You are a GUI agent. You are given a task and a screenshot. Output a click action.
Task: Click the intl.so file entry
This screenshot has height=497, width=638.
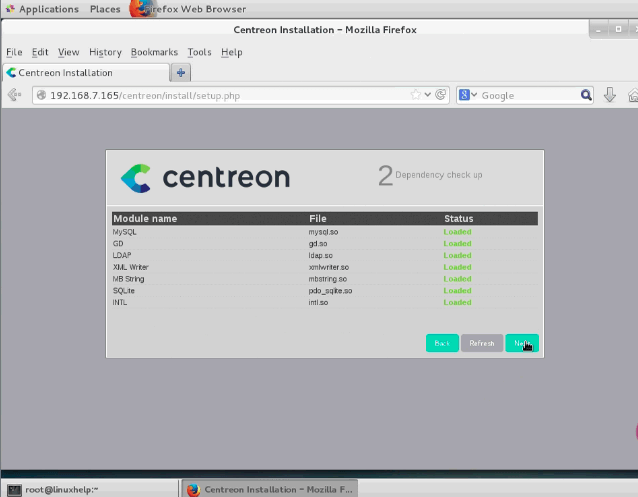click(x=318, y=302)
